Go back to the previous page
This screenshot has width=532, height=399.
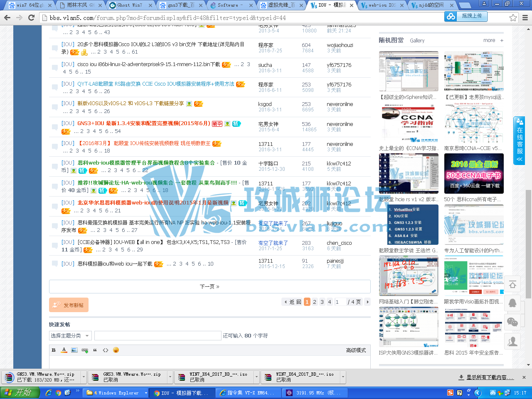click(x=7, y=18)
